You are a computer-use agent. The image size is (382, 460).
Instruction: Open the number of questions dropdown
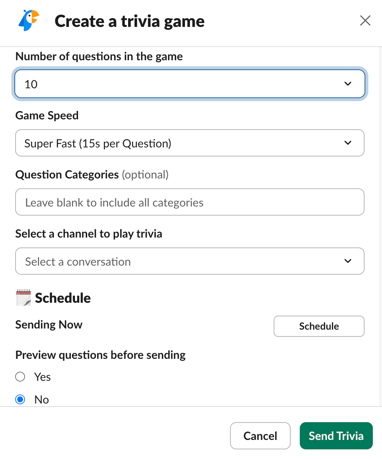click(x=190, y=84)
